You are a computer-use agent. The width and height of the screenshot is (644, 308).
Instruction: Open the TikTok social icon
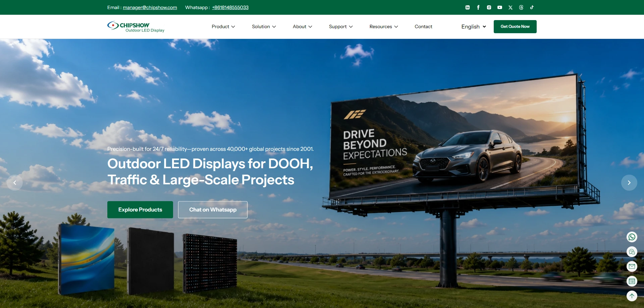[x=532, y=7]
